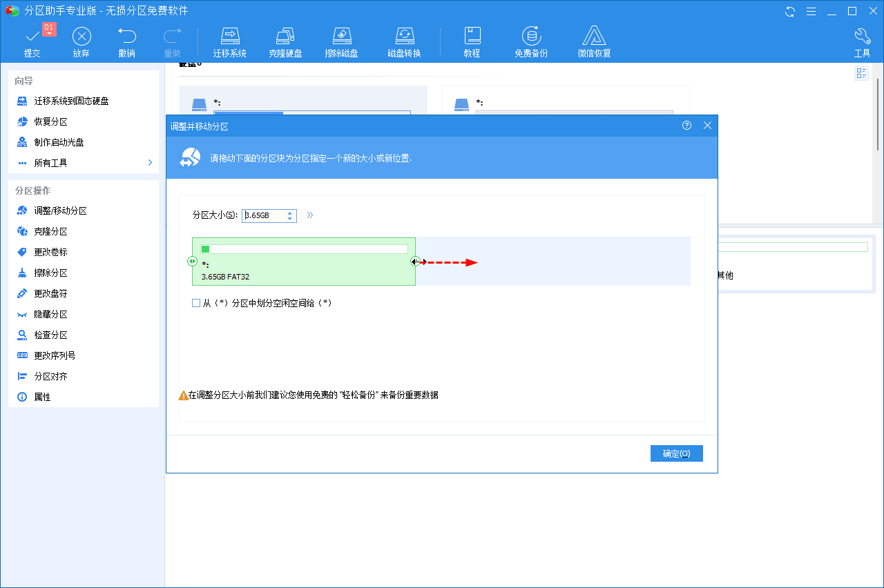The height and width of the screenshot is (588, 884).
Task: Click the right resize handle of partition
Action: coord(415,262)
